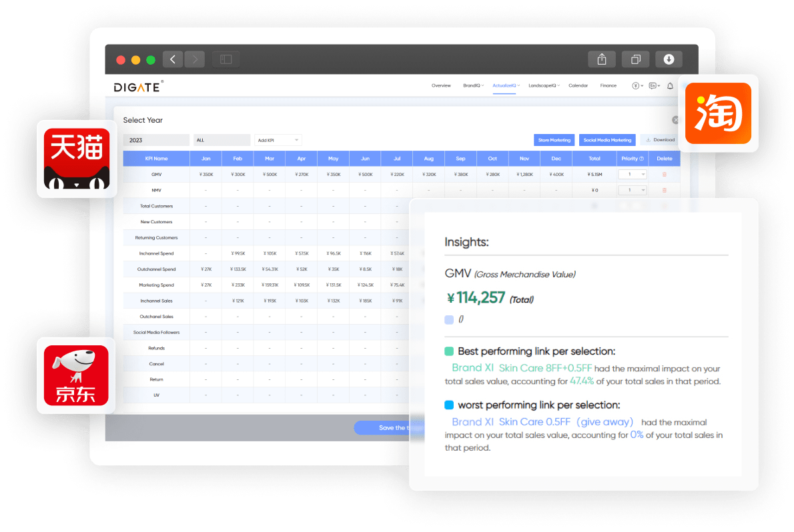Open the notification bell

670,86
